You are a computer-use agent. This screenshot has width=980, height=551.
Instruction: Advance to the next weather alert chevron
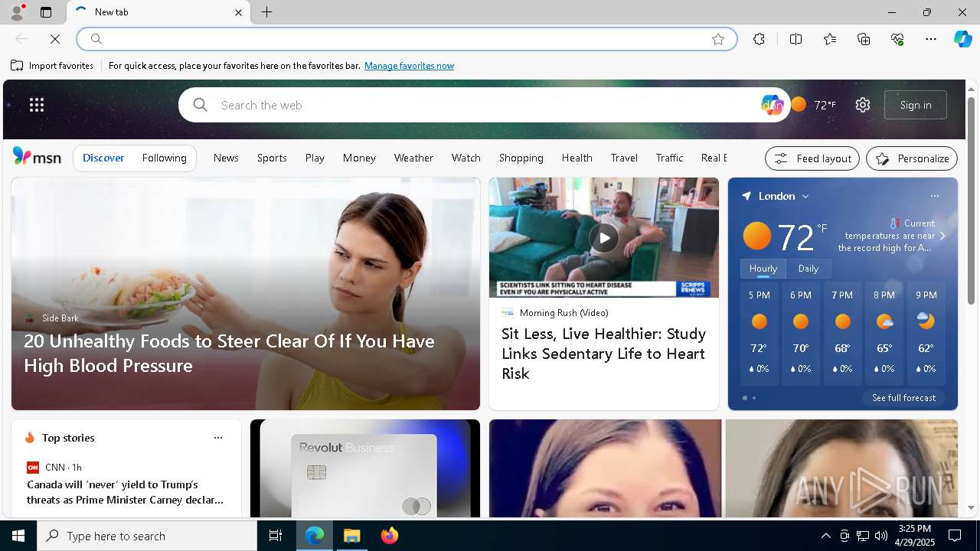click(x=942, y=236)
